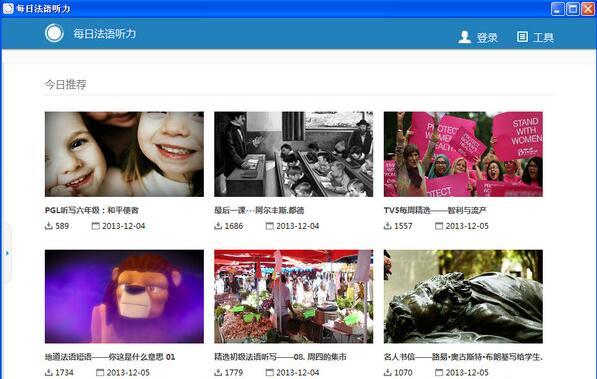Click download icon beside 1734
This screenshot has height=379, width=597.
point(49,372)
